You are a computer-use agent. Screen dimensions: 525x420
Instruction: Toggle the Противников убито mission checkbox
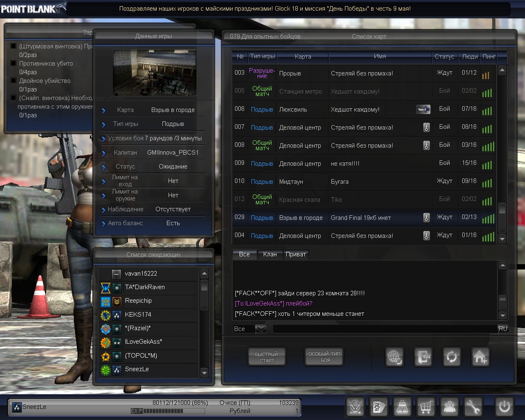click(x=14, y=64)
